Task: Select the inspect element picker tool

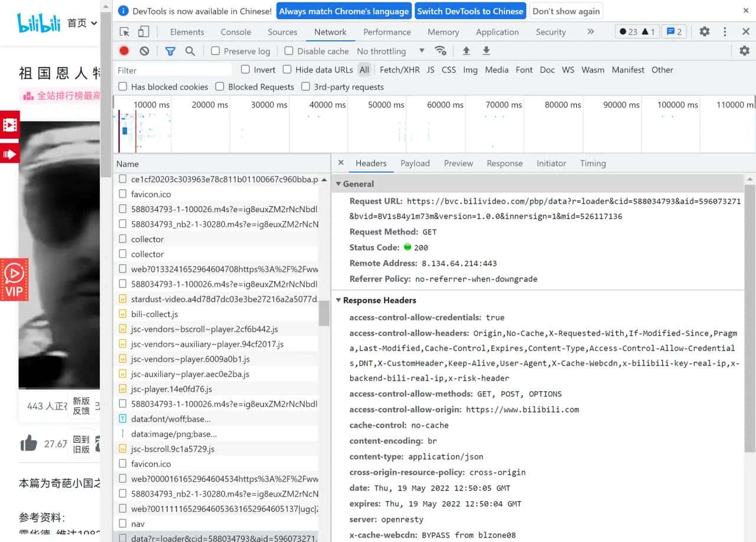Action: click(x=125, y=32)
